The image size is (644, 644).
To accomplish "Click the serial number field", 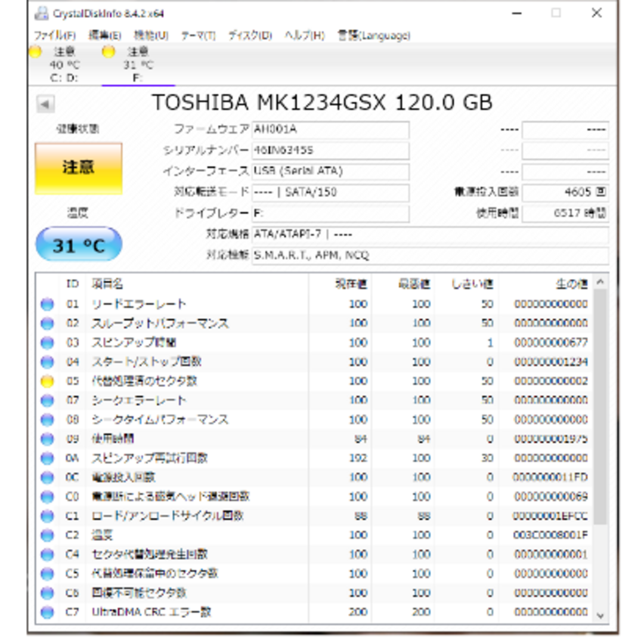I will (x=330, y=150).
